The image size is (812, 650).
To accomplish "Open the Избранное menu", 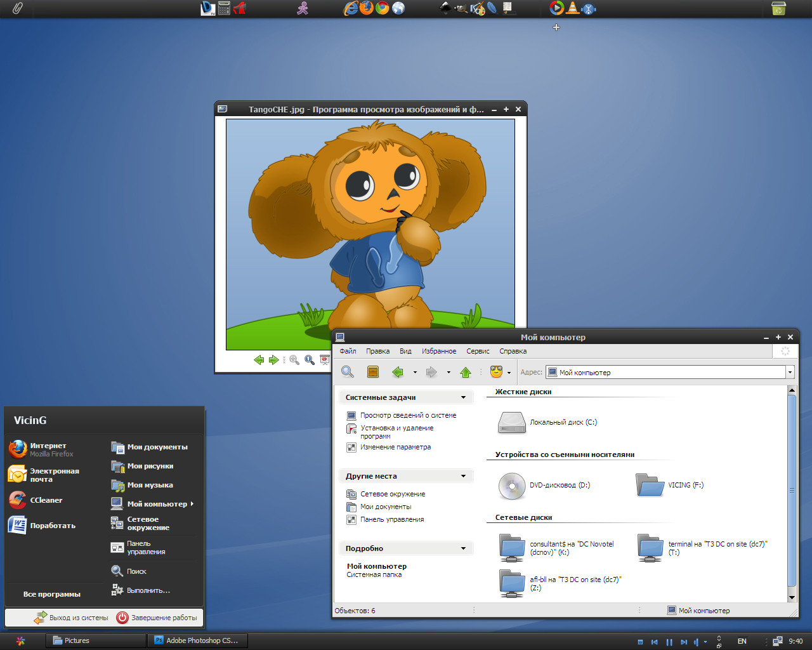I will pos(439,351).
